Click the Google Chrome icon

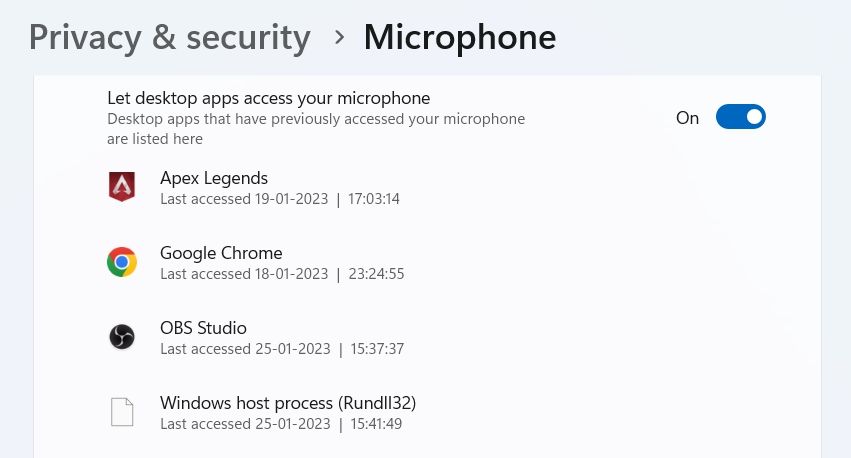pos(122,262)
